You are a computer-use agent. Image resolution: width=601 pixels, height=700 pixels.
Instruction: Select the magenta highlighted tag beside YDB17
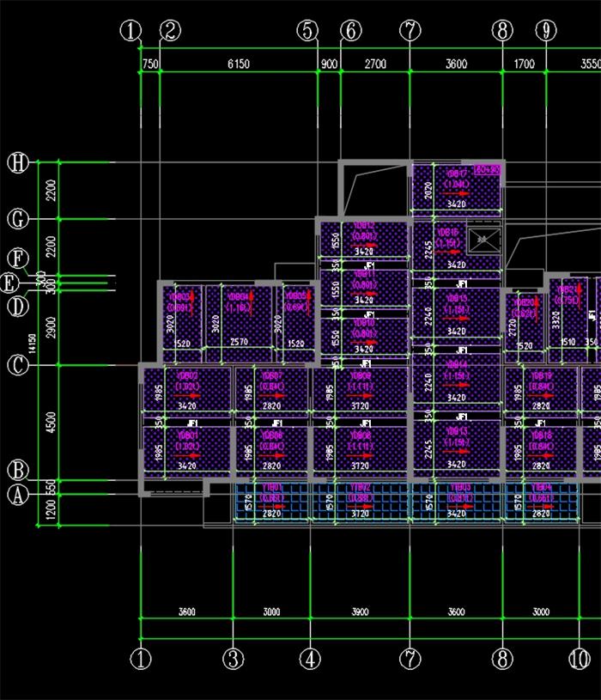coord(487,169)
